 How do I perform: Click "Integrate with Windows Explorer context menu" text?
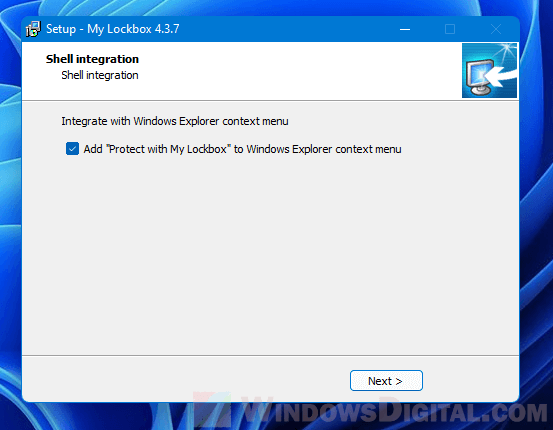pos(175,121)
